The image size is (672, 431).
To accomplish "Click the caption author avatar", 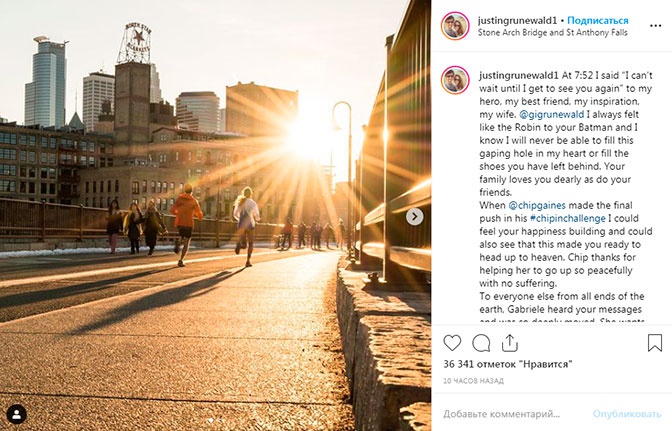I will pos(455,80).
